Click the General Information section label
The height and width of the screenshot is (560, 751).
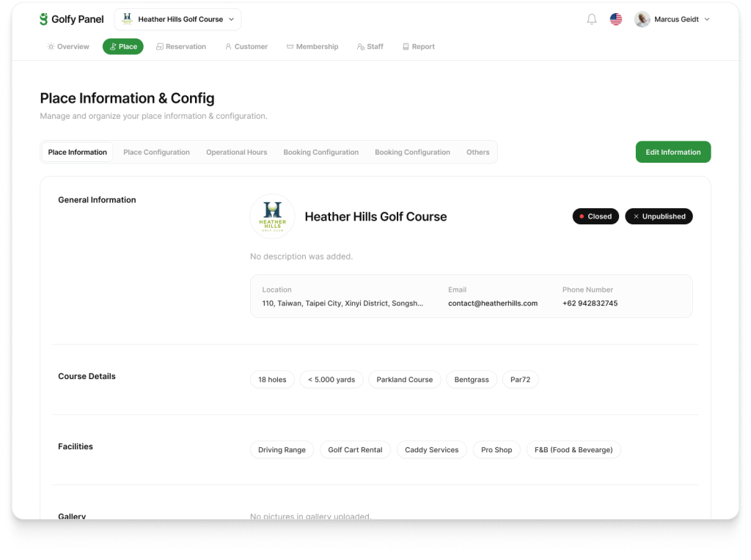(97, 200)
